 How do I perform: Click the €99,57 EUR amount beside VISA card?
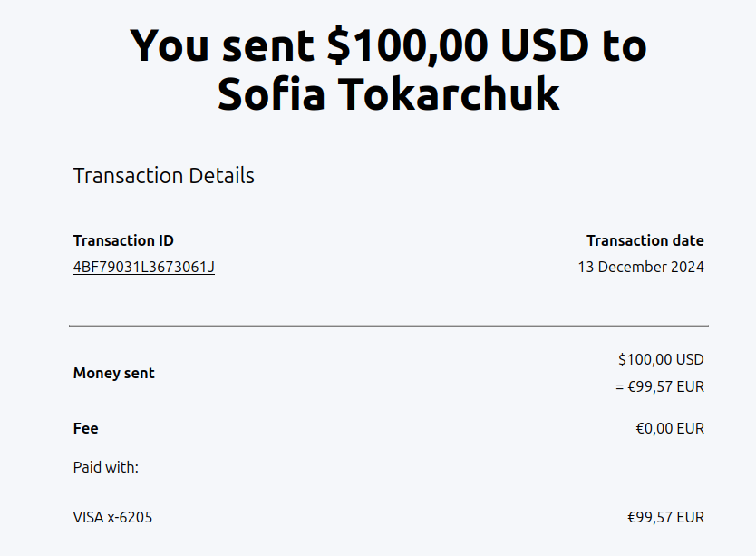click(x=664, y=518)
